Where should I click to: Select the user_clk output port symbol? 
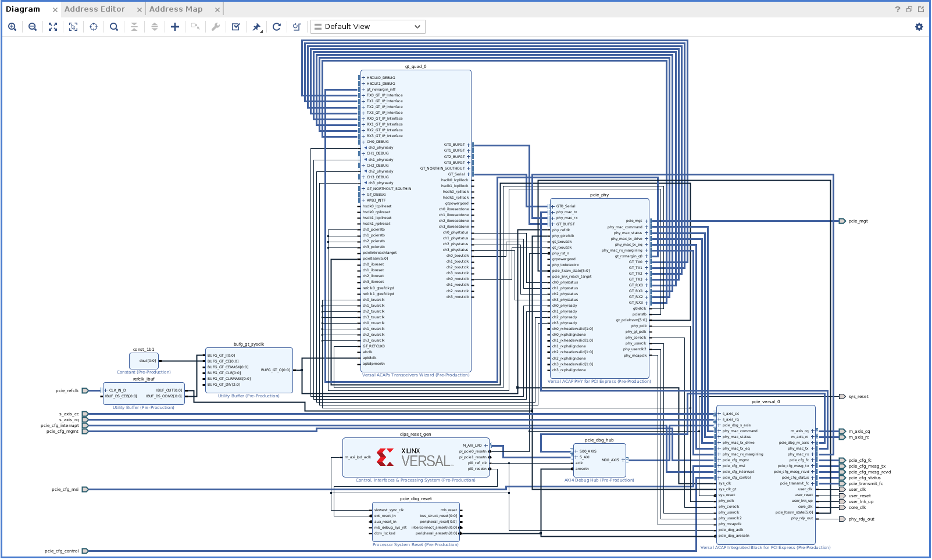point(842,490)
